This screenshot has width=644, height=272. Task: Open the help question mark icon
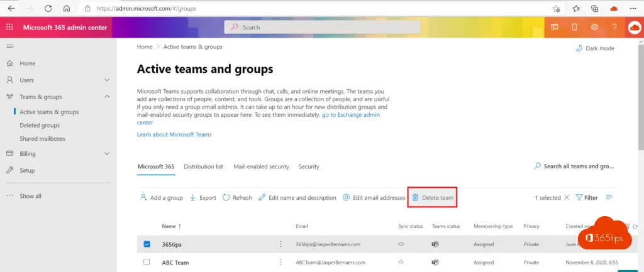[x=614, y=28]
